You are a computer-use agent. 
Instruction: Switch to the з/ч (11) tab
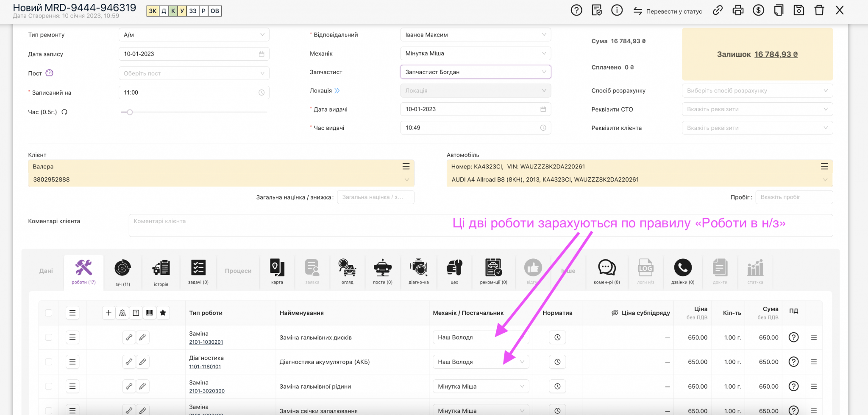point(122,272)
